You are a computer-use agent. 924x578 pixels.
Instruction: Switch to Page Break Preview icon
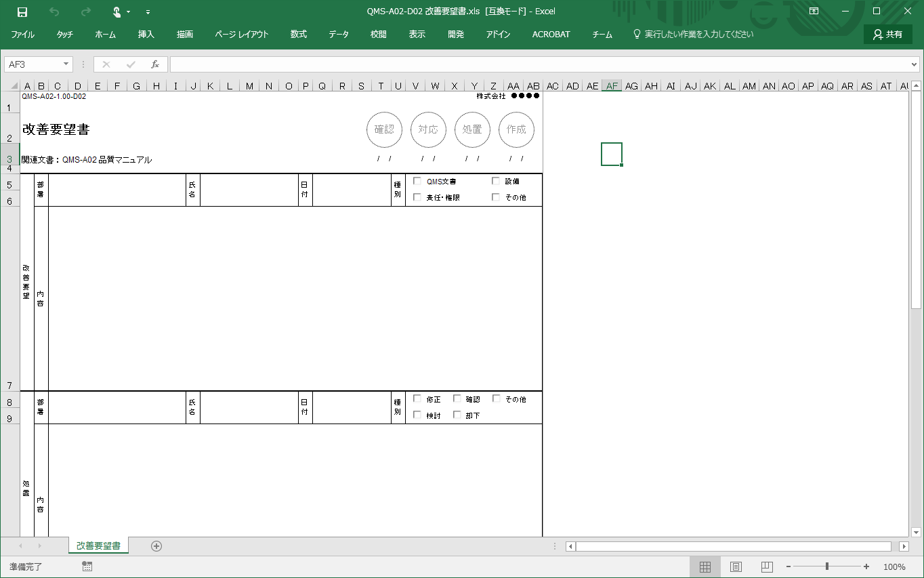pos(767,566)
